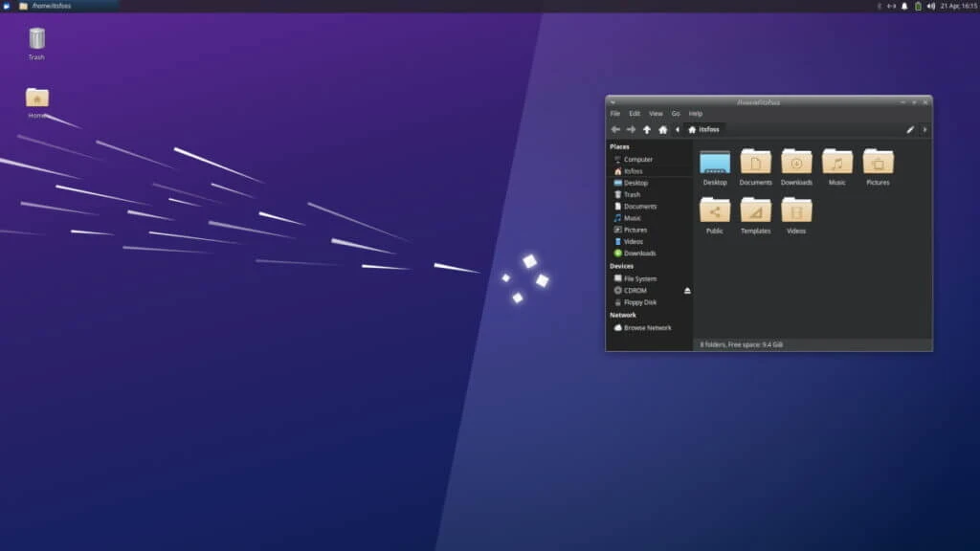Expand the toolbar overflow chevron
The image size is (980, 551).
(924, 129)
